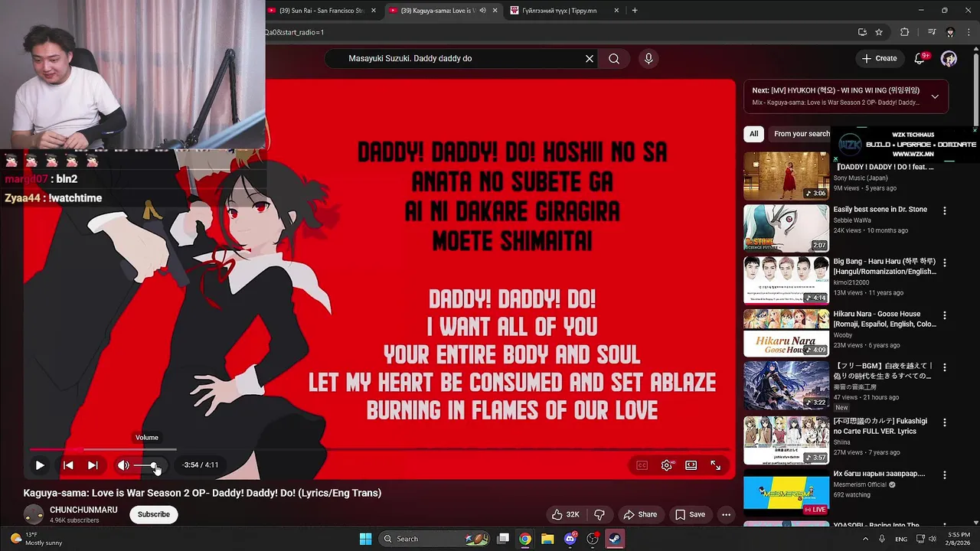Open options menu for the Mesmerism live video
The image size is (980, 551).
[945, 475]
